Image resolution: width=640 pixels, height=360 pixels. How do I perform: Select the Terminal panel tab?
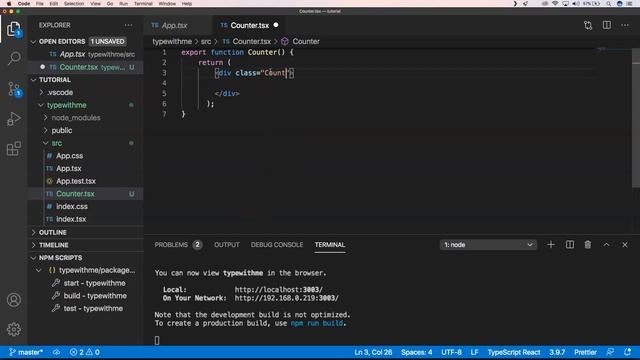coord(330,244)
